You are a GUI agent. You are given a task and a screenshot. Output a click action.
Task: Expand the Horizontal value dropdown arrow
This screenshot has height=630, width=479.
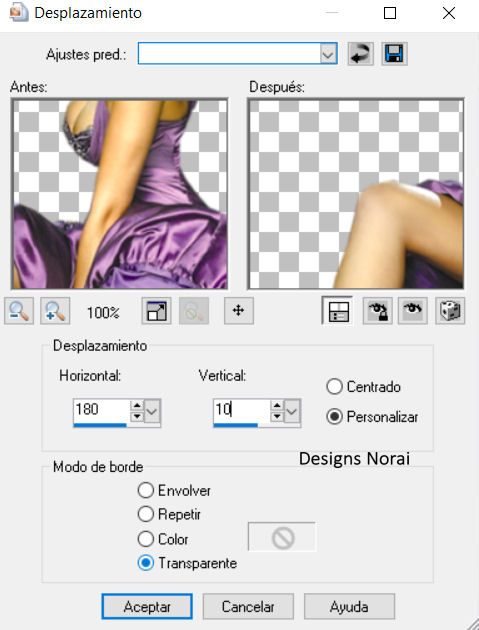(x=152, y=411)
